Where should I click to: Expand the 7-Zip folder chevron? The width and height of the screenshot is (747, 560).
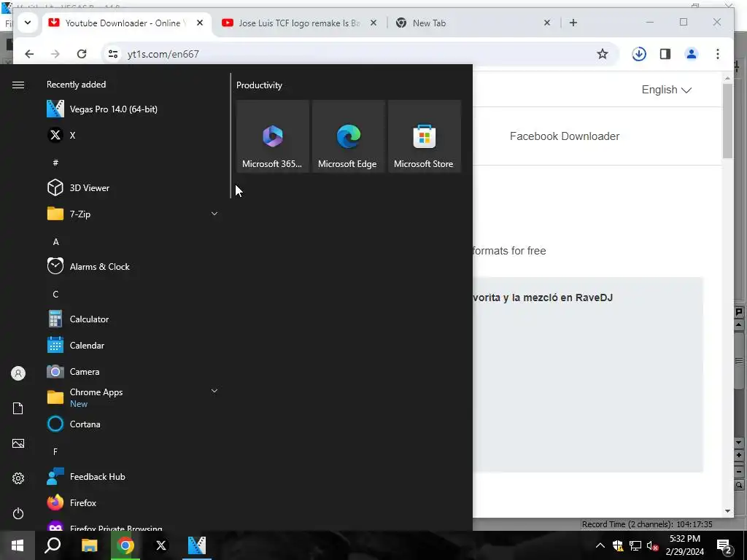[x=214, y=214]
